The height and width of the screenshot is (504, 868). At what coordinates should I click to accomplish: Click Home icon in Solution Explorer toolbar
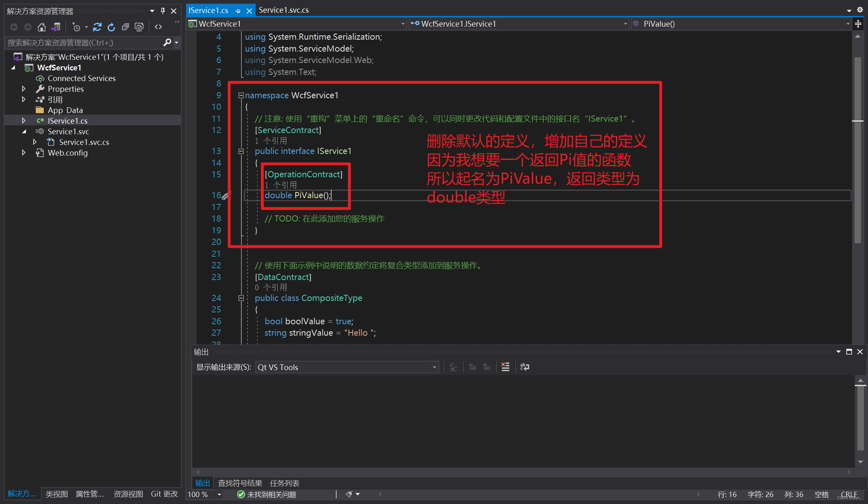click(x=41, y=27)
